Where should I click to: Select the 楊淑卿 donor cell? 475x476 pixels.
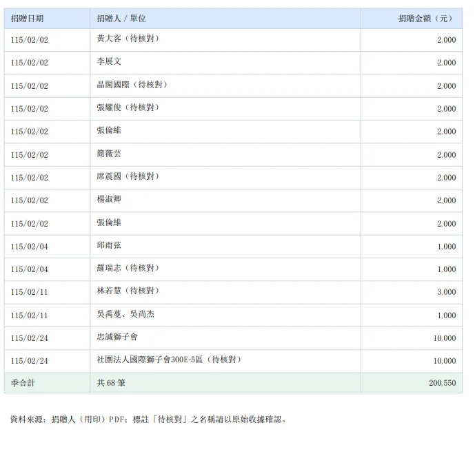(x=225, y=200)
